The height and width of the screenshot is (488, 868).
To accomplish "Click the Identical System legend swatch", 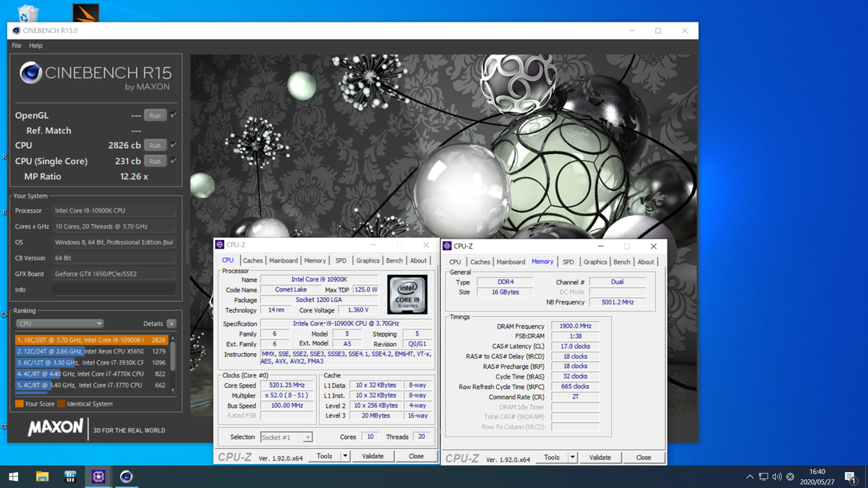I will click(x=61, y=404).
